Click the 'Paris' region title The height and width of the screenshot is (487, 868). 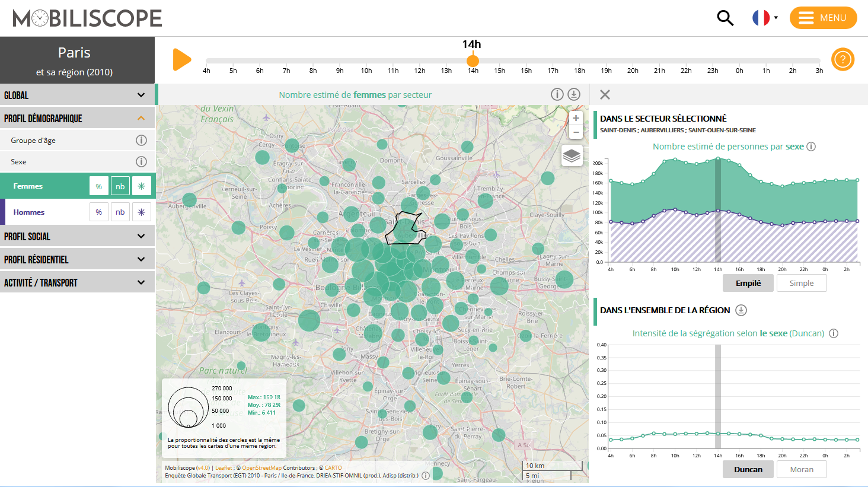tap(74, 53)
